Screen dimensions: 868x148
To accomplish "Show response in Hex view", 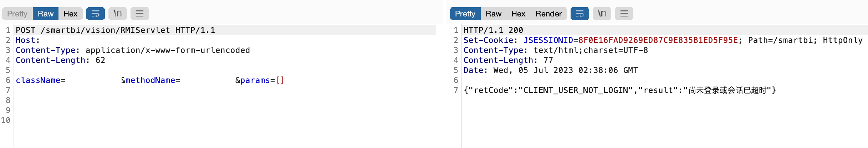I will click(x=518, y=14).
